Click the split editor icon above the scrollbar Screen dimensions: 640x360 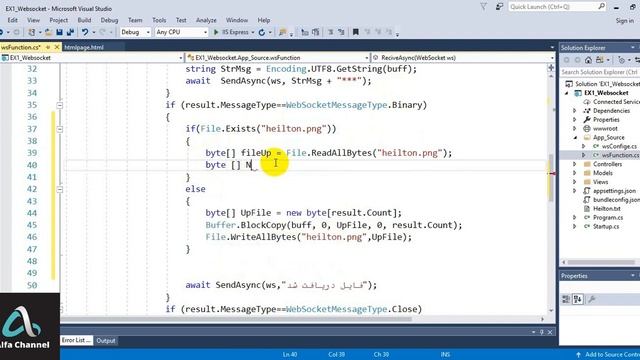(551, 68)
